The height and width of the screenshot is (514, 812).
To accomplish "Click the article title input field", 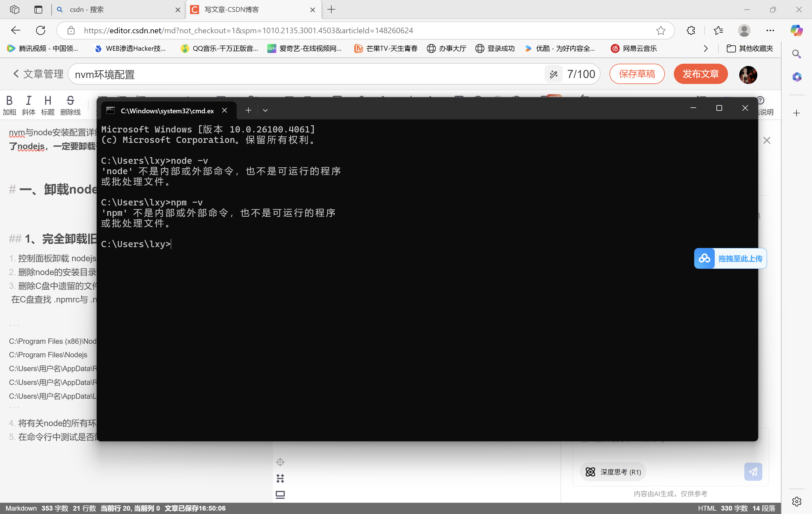I will click(x=303, y=74).
